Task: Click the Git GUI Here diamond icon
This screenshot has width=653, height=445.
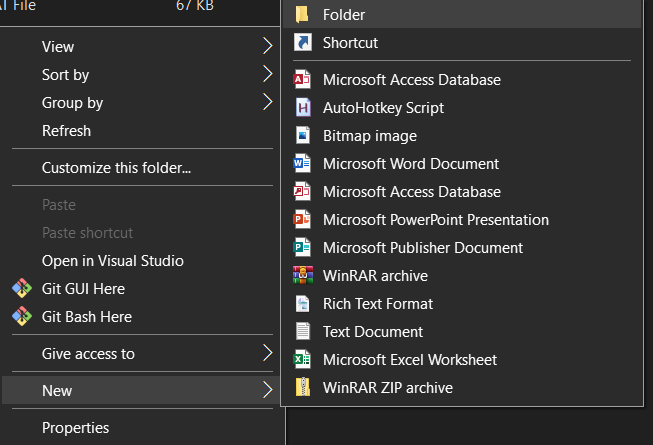Action: (22, 288)
